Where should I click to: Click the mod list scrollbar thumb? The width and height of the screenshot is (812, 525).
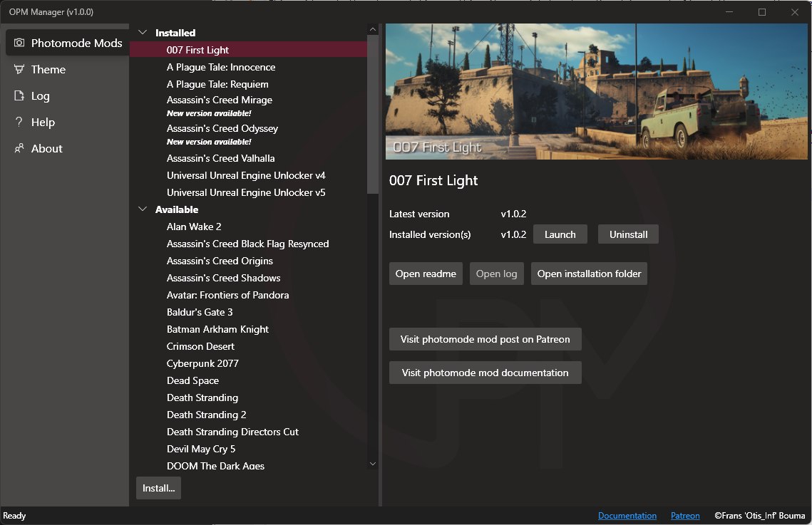pyautogui.click(x=373, y=115)
